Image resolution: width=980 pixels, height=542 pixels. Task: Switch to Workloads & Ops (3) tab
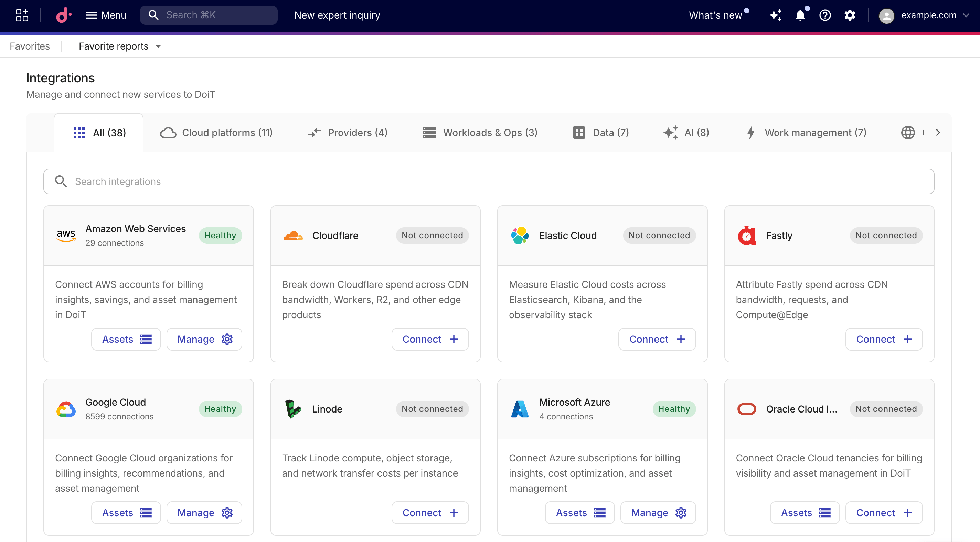tap(480, 133)
